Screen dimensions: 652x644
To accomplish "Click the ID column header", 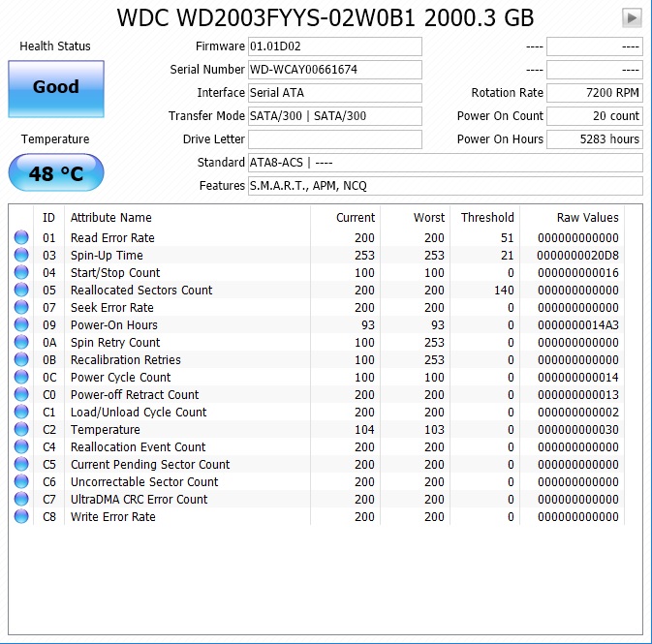I will 48,218.
